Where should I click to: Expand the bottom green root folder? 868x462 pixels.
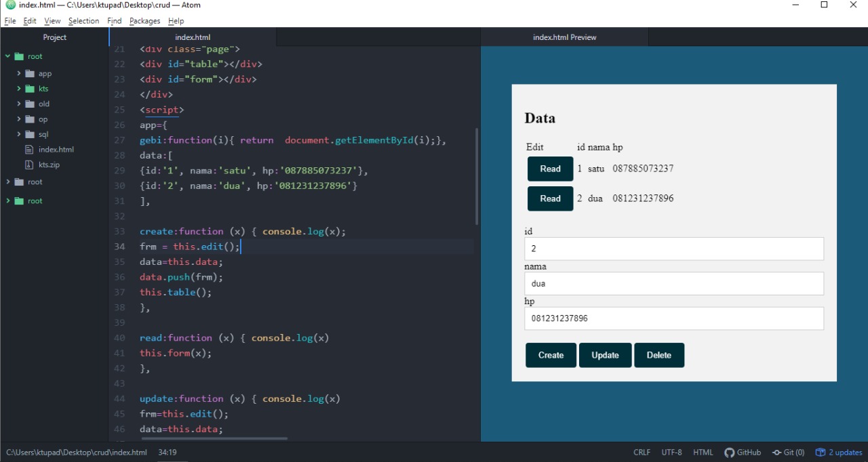click(9, 201)
